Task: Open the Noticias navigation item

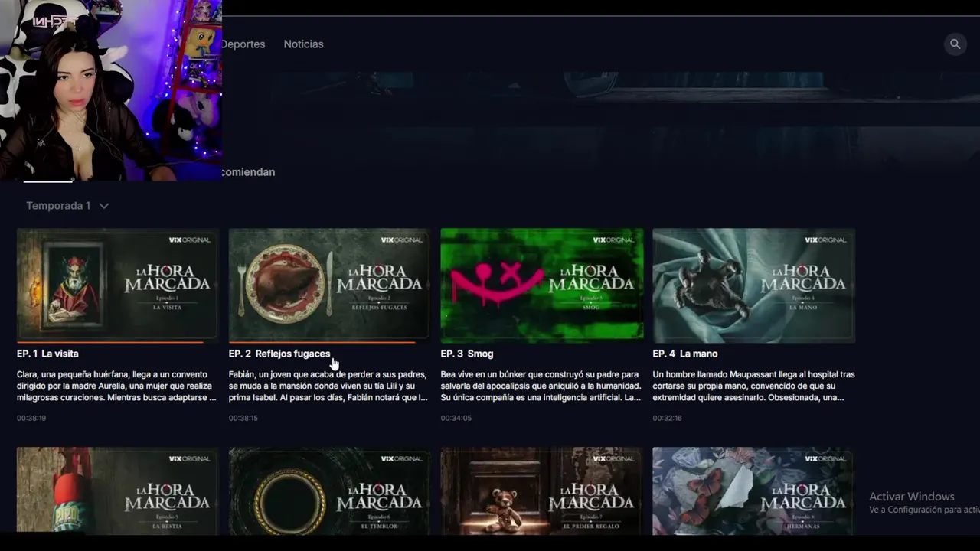Action: tap(303, 44)
